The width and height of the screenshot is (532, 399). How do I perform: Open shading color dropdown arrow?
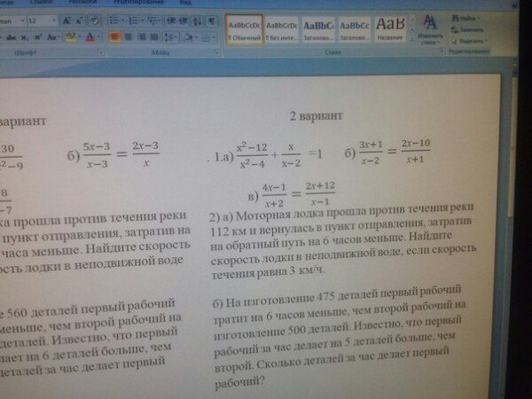point(197,37)
